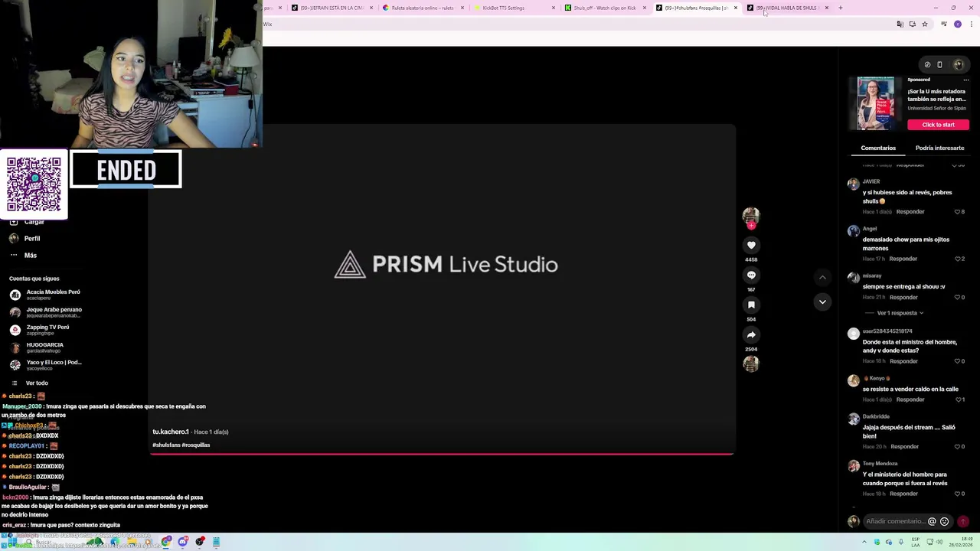Open the sponsored ad image thumbnail
Viewport: 980px width, 551px height.
[876, 103]
